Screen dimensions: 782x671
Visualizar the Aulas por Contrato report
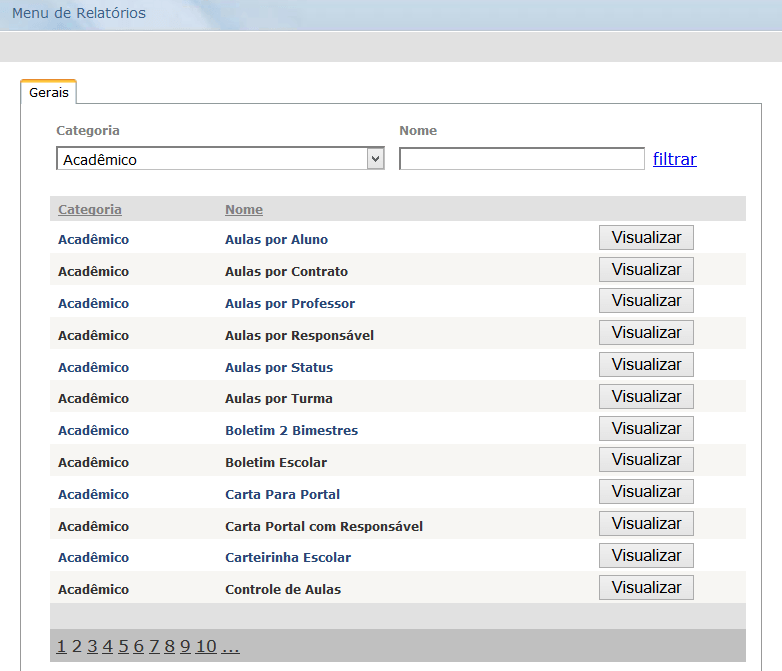tap(646, 269)
